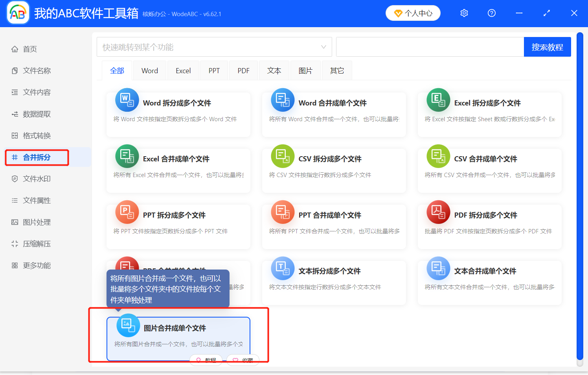588x375 pixels.
Task: Open the CSV 合并成单个文件 tool icon
Action: pyautogui.click(x=438, y=156)
